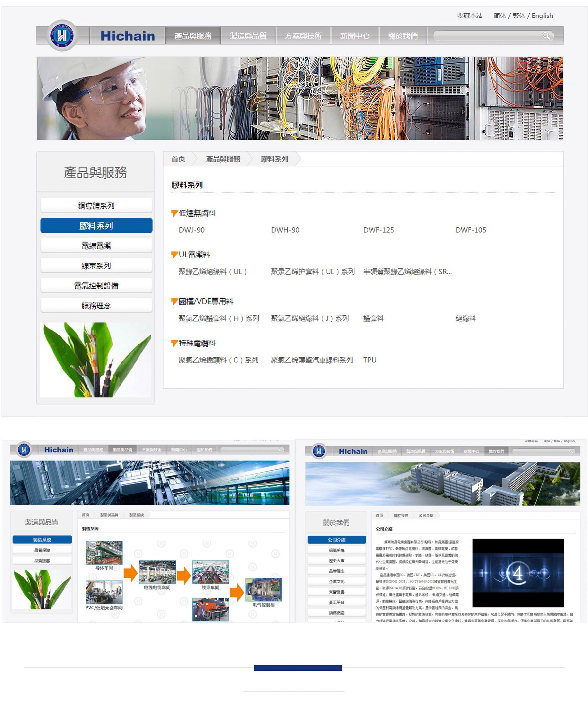Open the 製造與品質 navigation menu
The width and height of the screenshot is (588, 704).
point(248,36)
